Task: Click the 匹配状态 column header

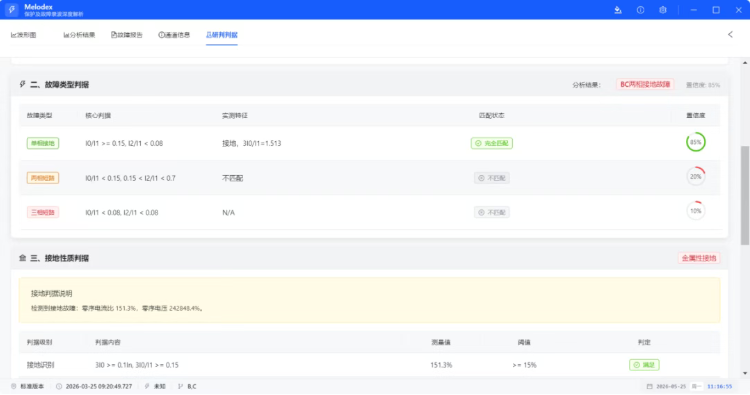Action: click(x=492, y=115)
